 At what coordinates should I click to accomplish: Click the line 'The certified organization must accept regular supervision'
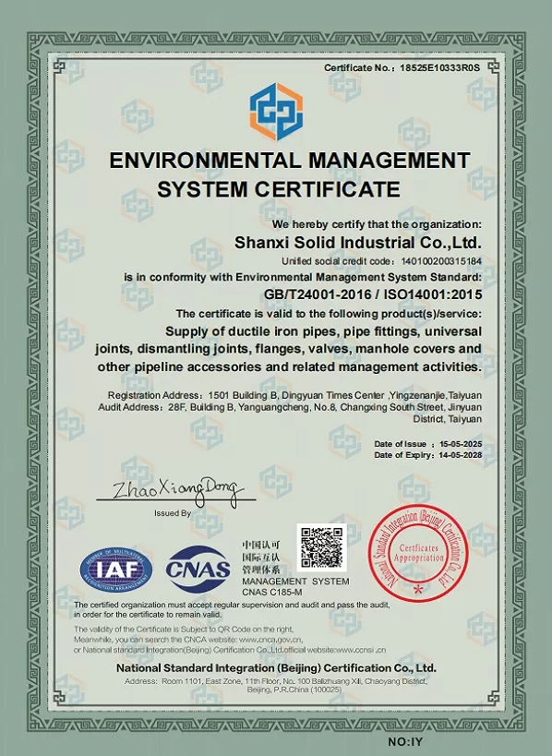coord(232,605)
